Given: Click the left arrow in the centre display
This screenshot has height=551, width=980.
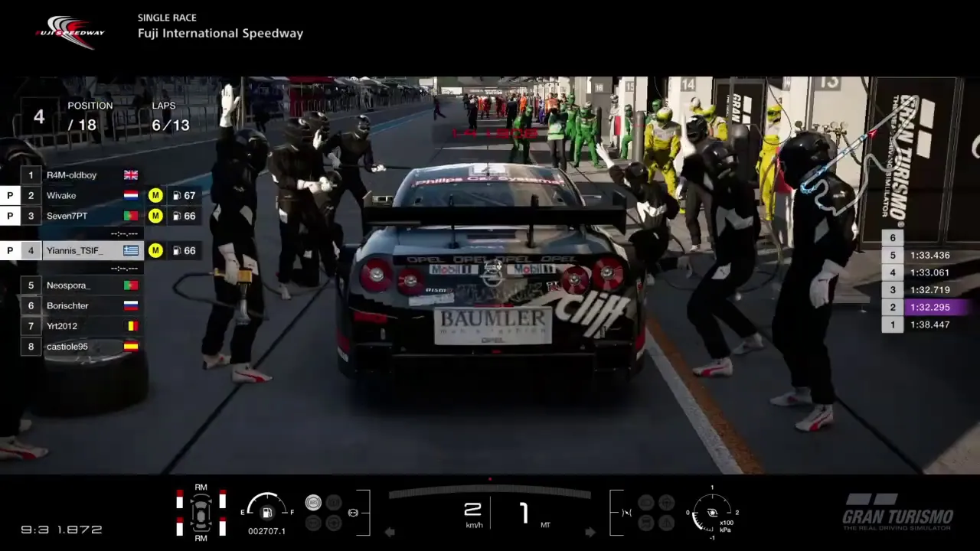Looking at the screenshot, I should [390, 532].
